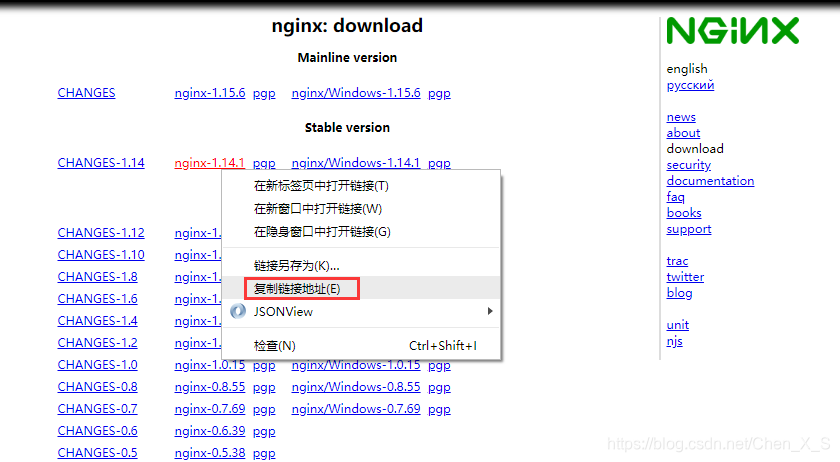Open the njs link
This screenshot has height=462, width=840.
tap(674, 341)
